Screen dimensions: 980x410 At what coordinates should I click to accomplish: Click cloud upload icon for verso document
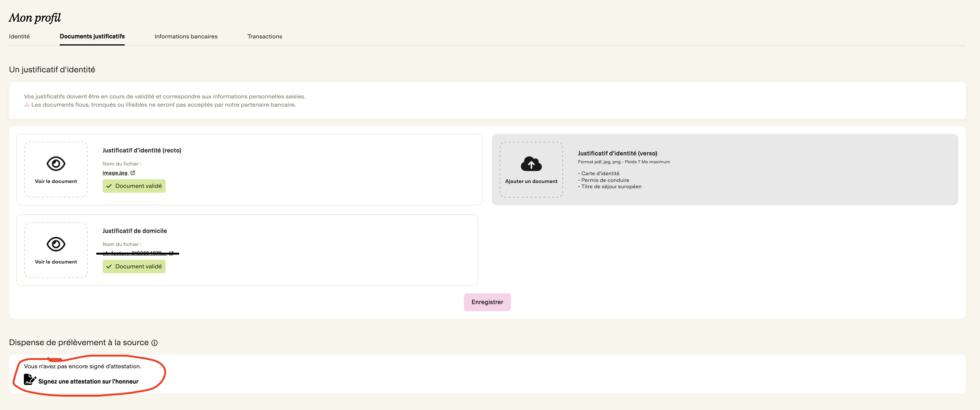click(x=531, y=164)
